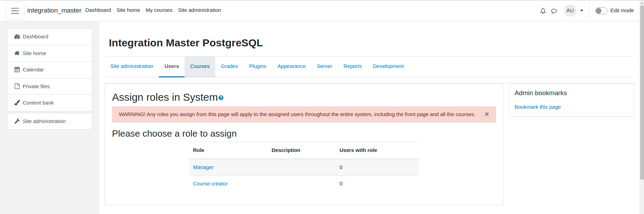
Task: Click the Site administration wrench icon
Action: [17, 121]
